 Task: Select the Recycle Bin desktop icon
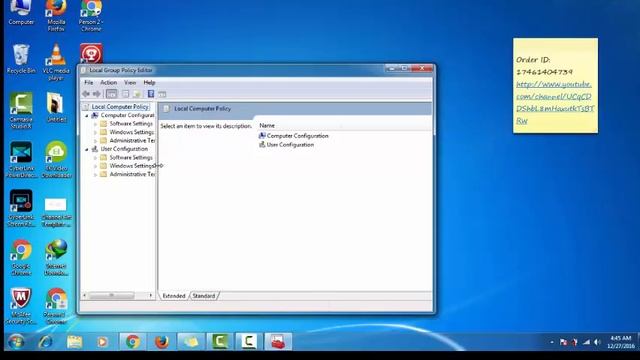[x=21, y=59]
